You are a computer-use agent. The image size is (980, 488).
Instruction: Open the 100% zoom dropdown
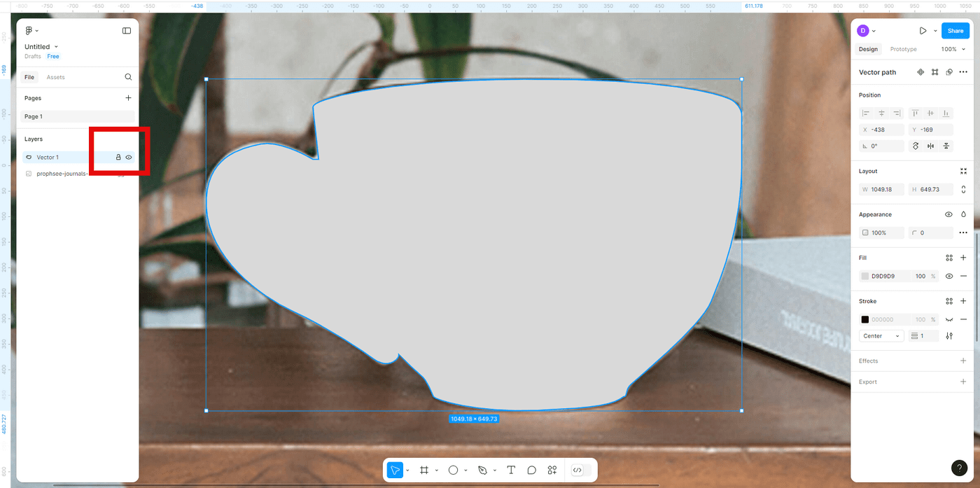[951, 49]
